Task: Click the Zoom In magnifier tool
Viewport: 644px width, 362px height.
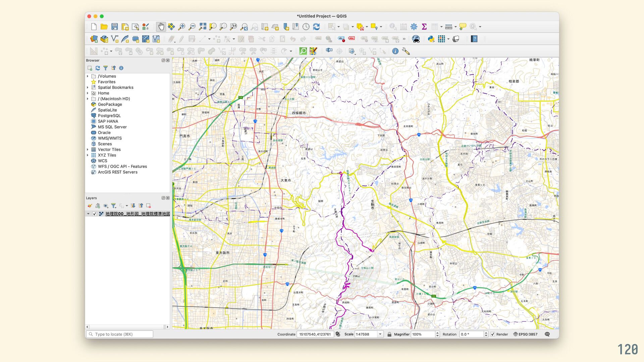Action: (181, 27)
